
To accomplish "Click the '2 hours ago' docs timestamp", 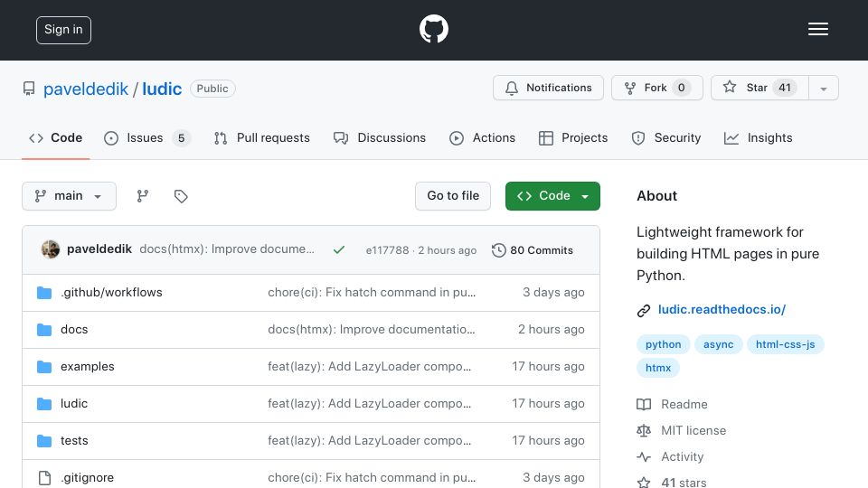I will point(551,329).
